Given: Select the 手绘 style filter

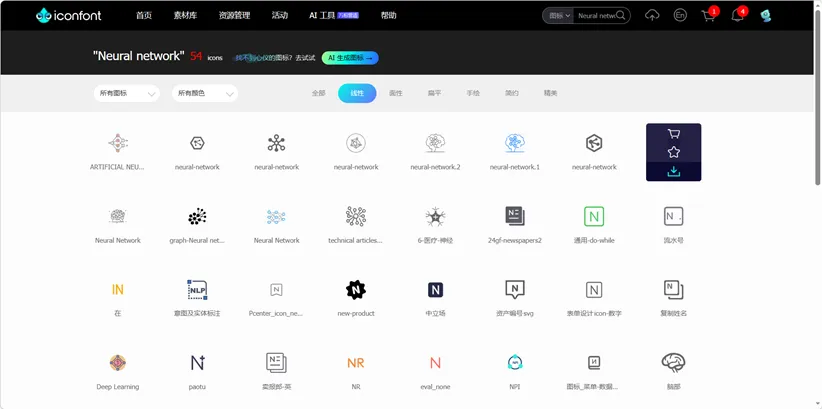Looking at the screenshot, I should click(x=473, y=93).
